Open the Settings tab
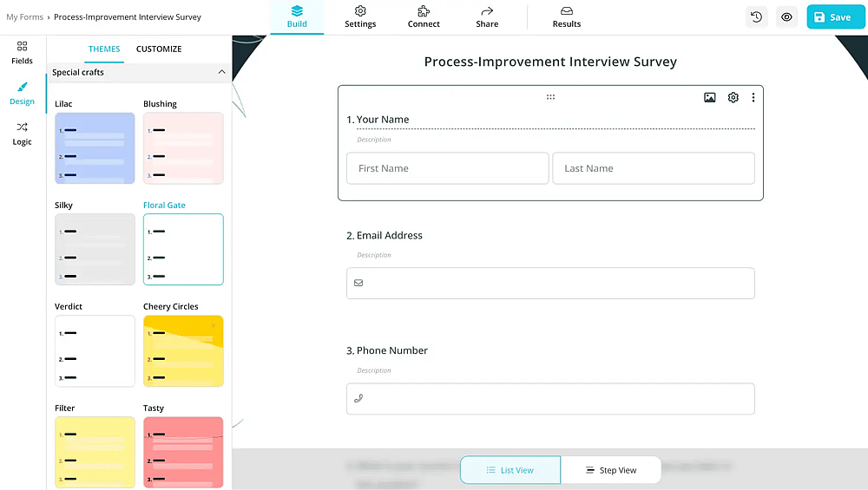Screen dimensions: 868x490 [360, 17]
